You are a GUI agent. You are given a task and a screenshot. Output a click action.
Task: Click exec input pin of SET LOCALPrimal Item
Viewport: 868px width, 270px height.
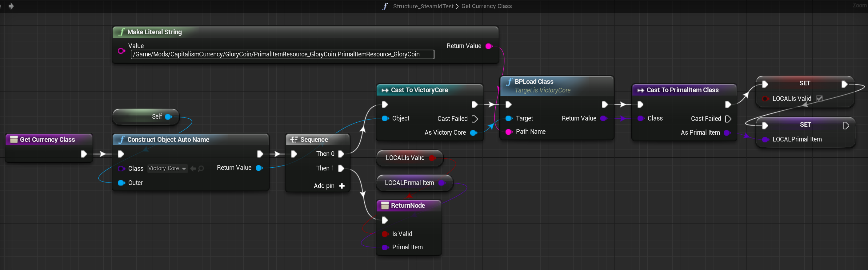pyautogui.click(x=765, y=126)
